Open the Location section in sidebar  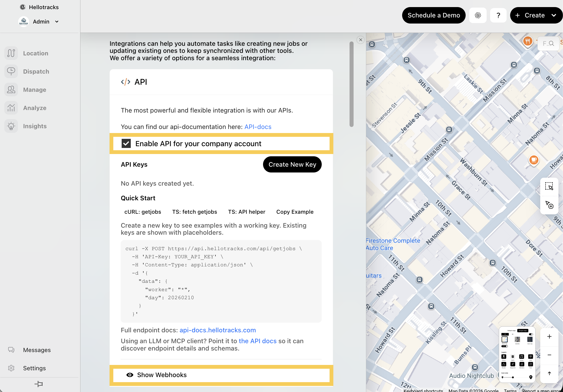[35, 53]
